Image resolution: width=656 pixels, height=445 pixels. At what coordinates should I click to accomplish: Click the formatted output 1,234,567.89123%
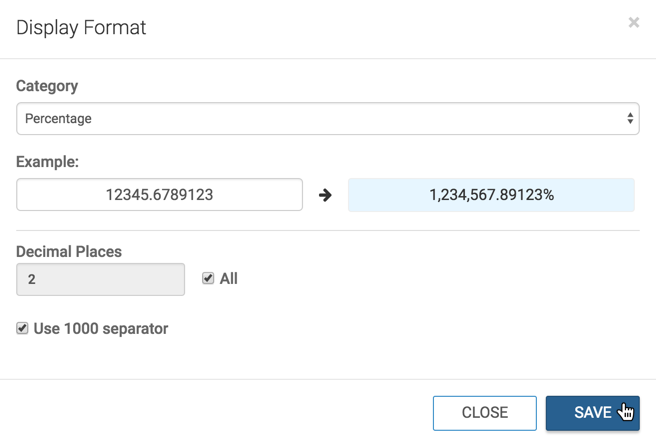point(491,195)
